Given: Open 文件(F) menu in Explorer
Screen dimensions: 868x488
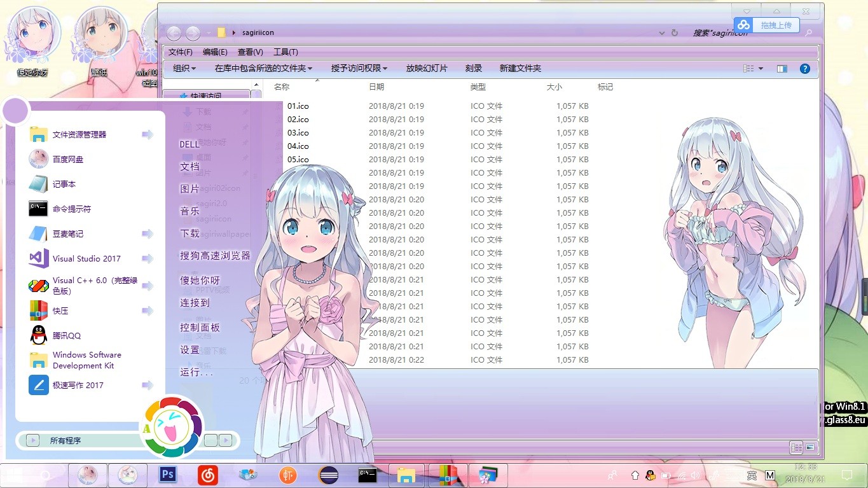Looking at the screenshot, I should (181, 52).
